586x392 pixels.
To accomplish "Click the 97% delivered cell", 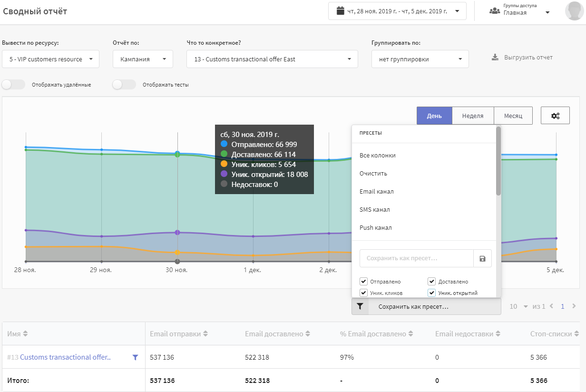I will [x=347, y=357].
